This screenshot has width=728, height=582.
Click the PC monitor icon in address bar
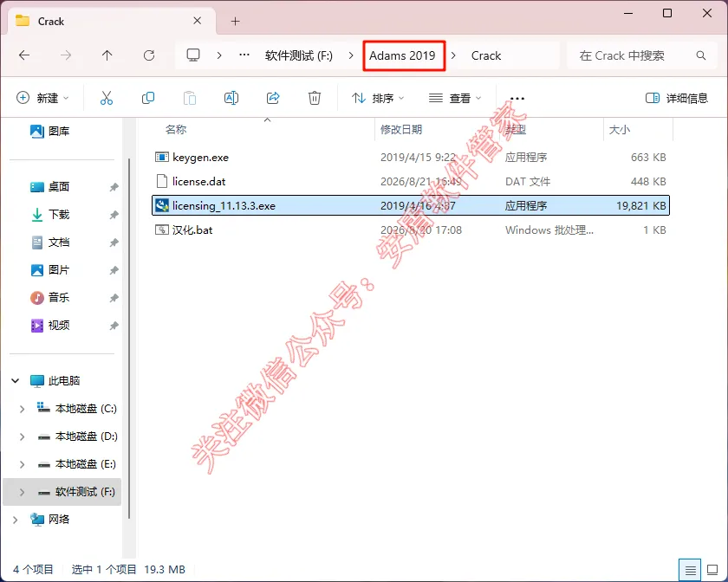pos(193,55)
